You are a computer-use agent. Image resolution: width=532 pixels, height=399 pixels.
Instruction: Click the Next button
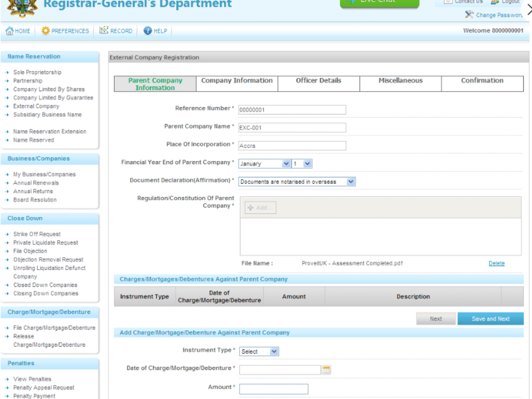pos(436,318)
